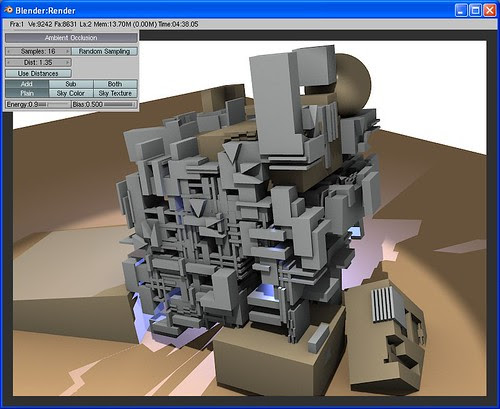Select the Sub occlusion mode

[71, 84]
